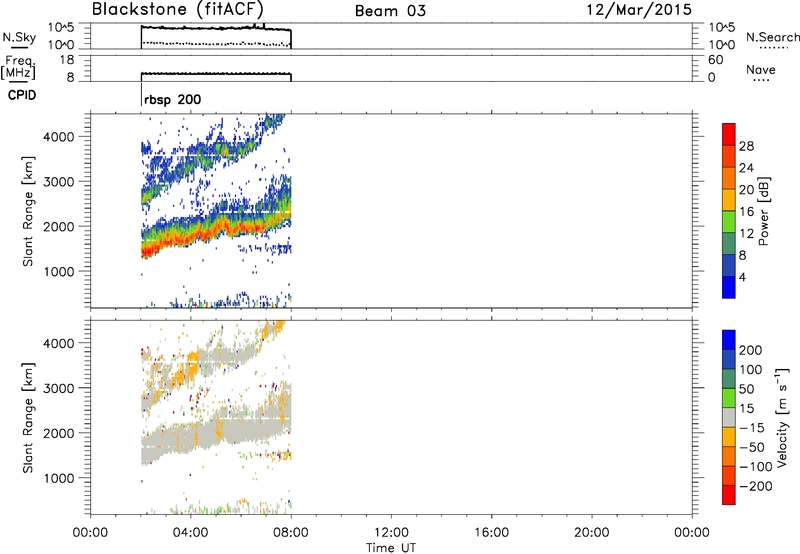Select the "Freq. [MHz]" axis label

click(19, 69)
